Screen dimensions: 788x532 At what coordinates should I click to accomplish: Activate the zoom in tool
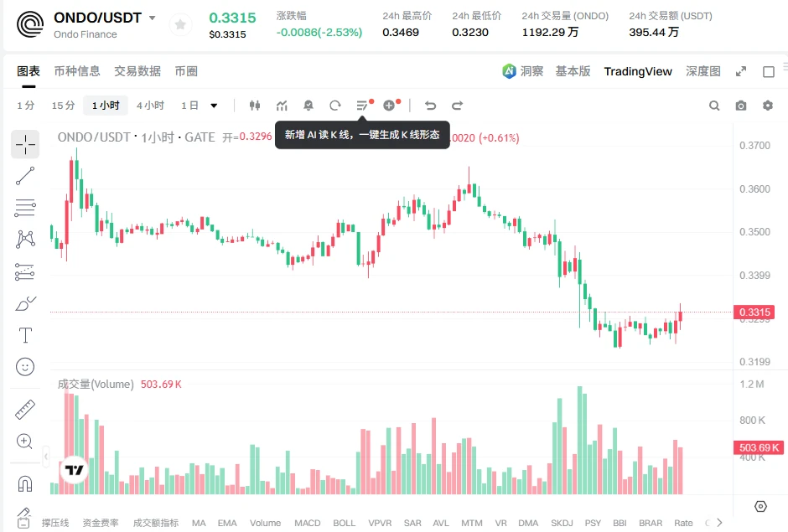25,442
